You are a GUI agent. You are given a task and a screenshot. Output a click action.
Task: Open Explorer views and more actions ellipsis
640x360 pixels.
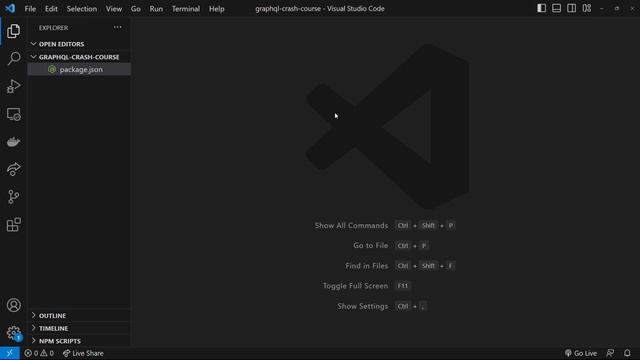point(118,27)
